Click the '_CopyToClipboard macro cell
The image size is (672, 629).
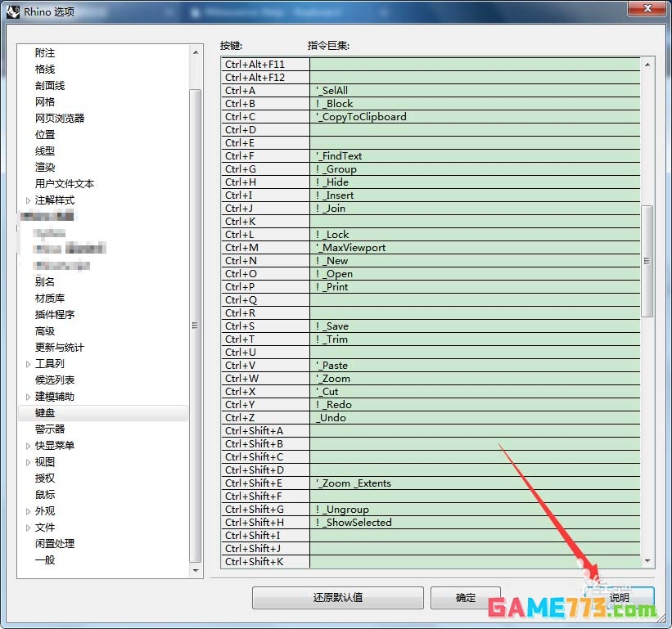coord(475,116)
